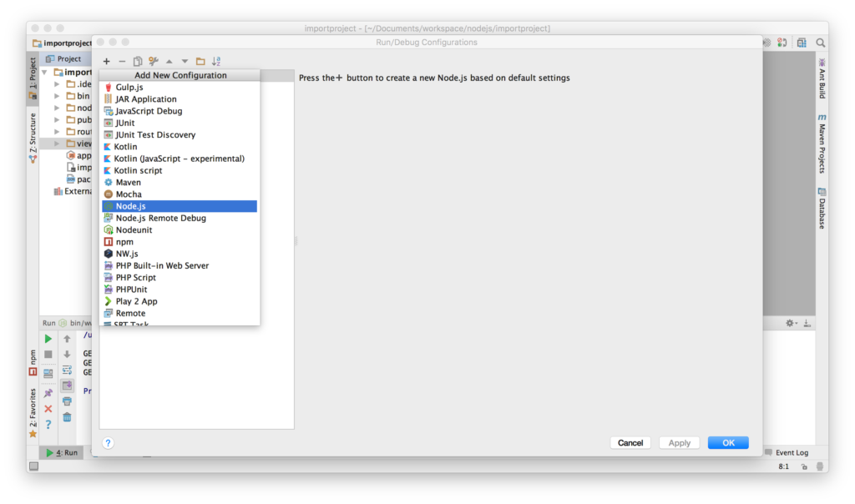Image resolution: width=855 pixels, height=504 pixels.
Task: Click the Search Everywhere magnifier icon
Action: point(820,43)
